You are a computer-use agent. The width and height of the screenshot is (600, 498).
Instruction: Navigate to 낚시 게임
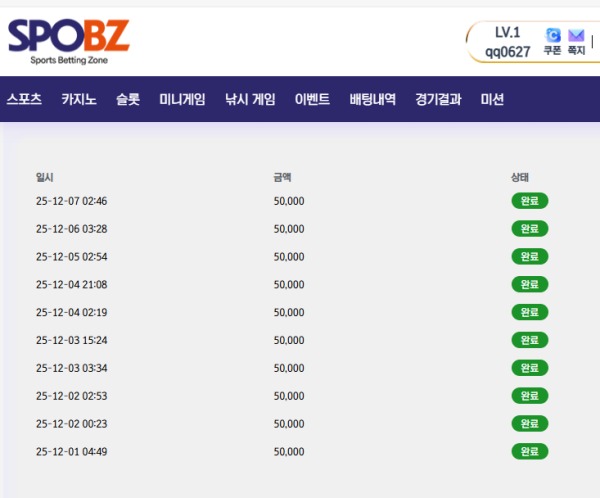coord(250,100)
